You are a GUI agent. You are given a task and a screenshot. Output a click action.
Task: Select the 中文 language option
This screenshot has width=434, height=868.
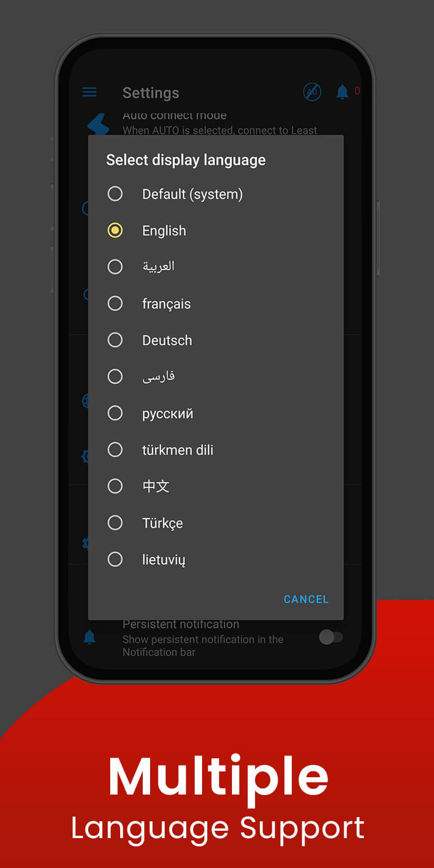coord(115,486)
